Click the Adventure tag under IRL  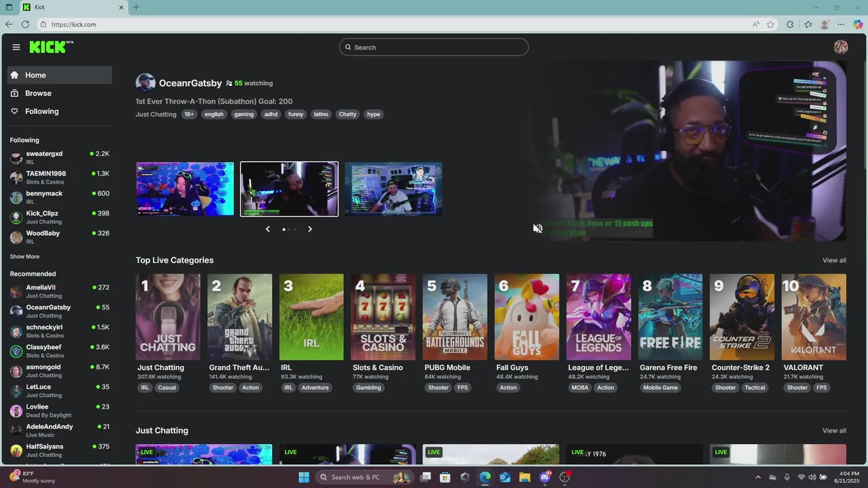[315, 388]
